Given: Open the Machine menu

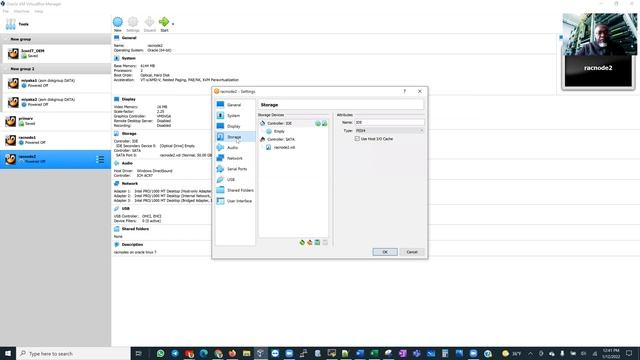Looking at the screenshot, I should tap(21, 11).
